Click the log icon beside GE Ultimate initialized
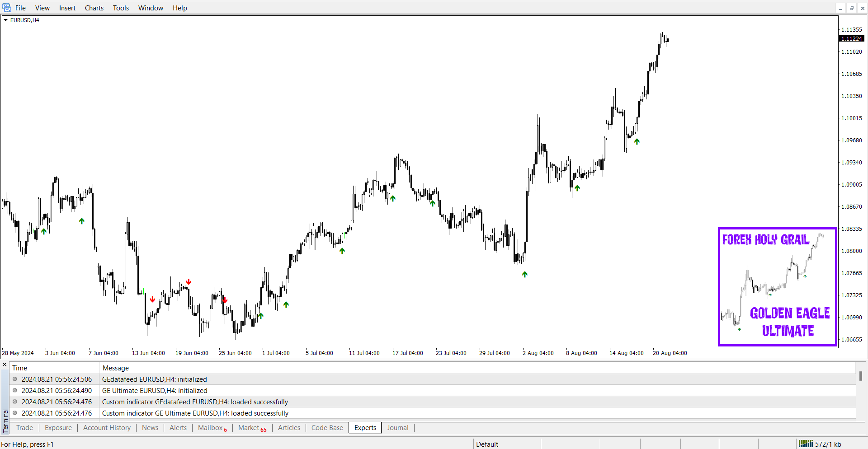This screenshot has width=868, height=449. [15, 391]
